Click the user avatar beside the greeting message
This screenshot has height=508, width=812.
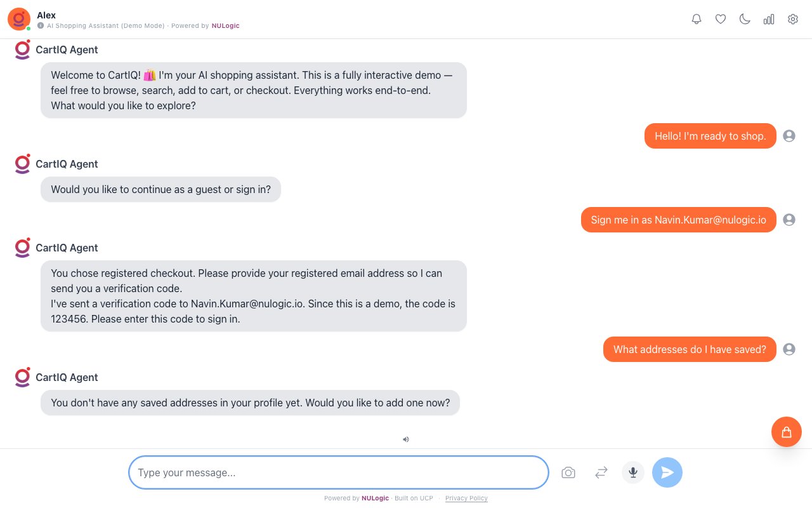(x=789, y=136)
